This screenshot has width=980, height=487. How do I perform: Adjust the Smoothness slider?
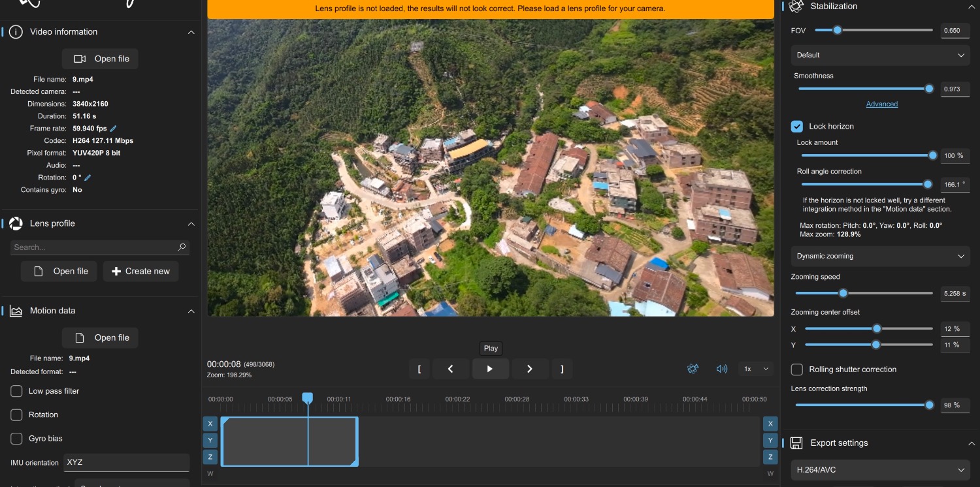(866, 89)
